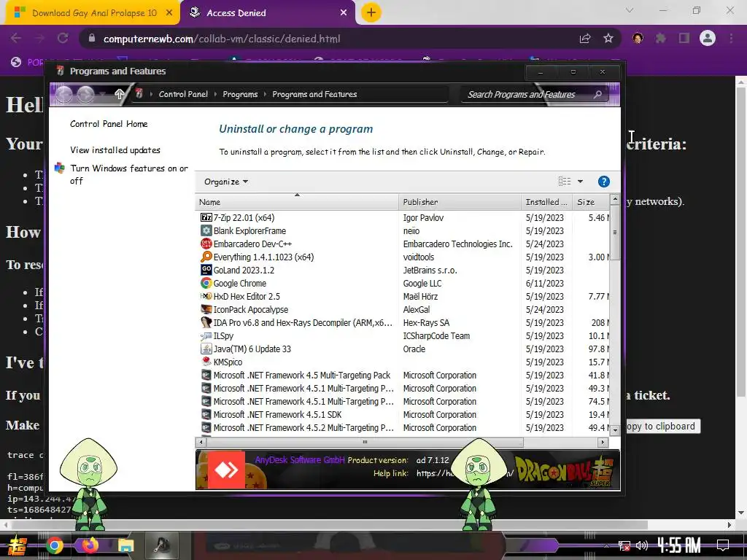
Task: Sort by the Name column header
Action: click(x=296, y=202)
